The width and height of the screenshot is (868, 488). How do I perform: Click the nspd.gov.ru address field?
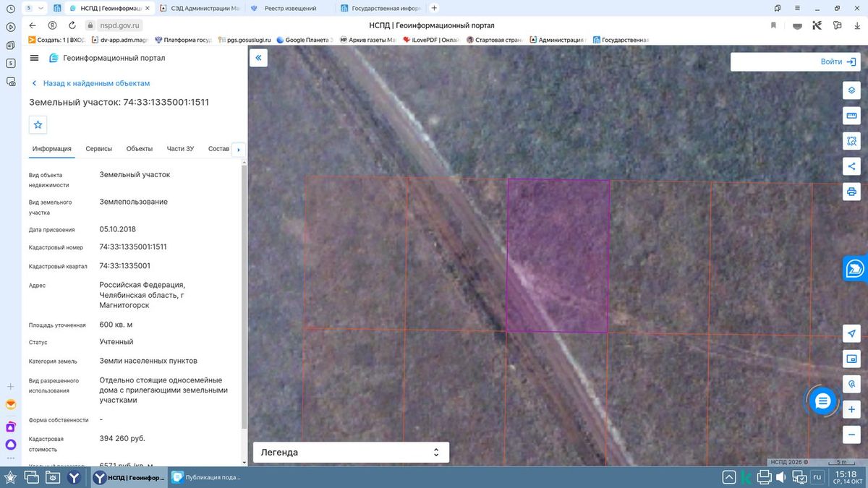point(119,25)
